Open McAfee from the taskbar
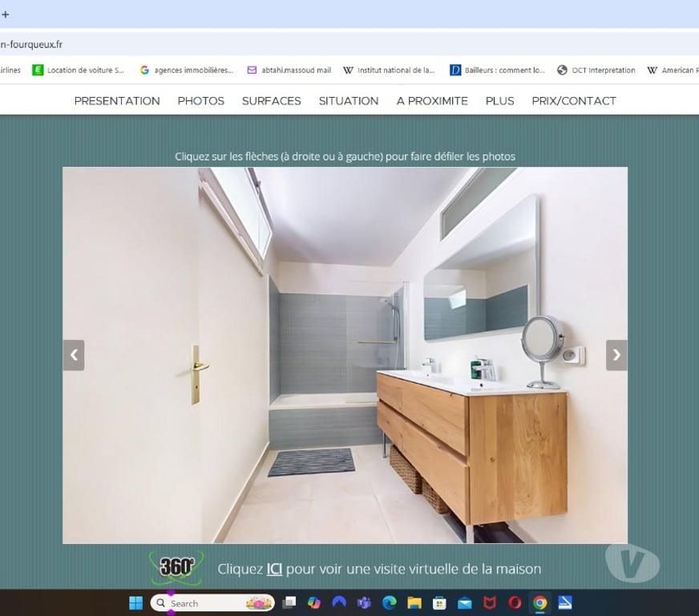The height and width of the screenshot is (616, 699). coord(490,603)
